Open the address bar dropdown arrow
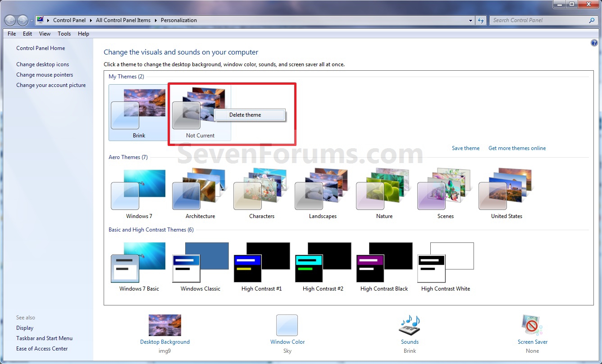The image size is (602, 364). point(471,20)
